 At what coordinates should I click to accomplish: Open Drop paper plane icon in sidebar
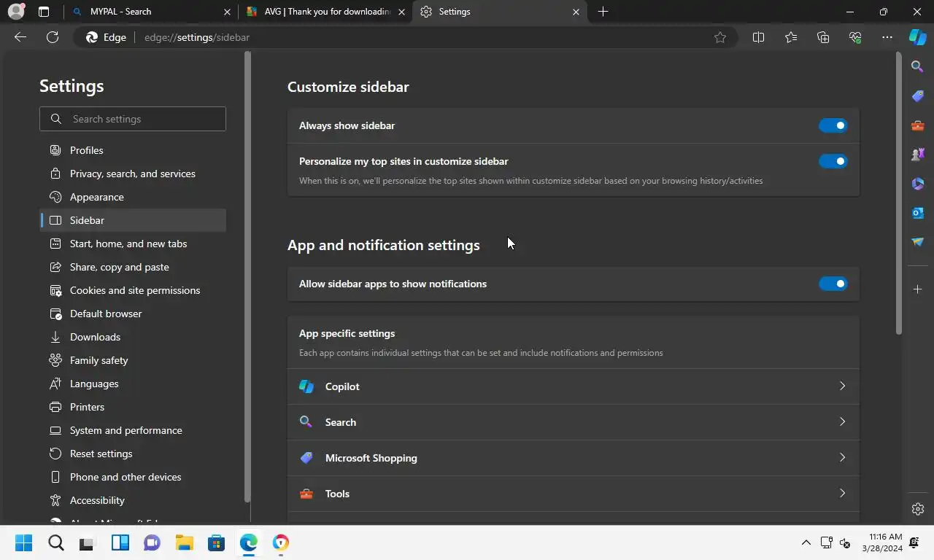[x=918, y=241]
